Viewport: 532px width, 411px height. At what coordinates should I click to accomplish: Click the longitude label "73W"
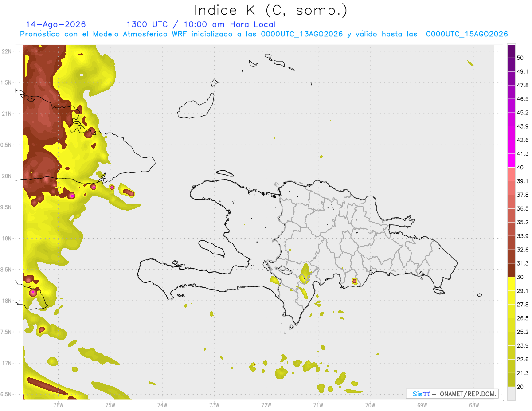[x=214, y=405]
